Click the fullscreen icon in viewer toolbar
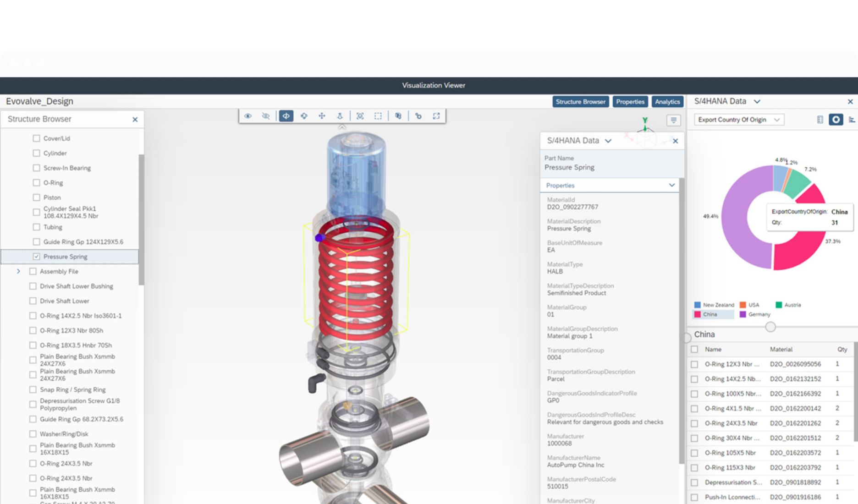This screenshot has height=504, width=858. tap(436, 116)
